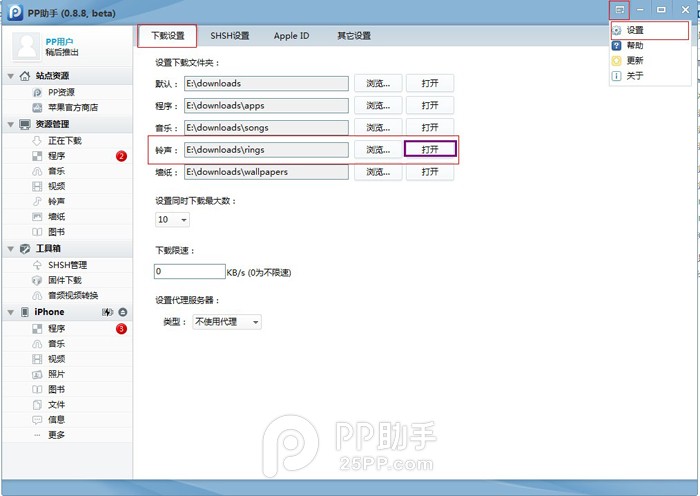The height and width of the screenshot is (496, 700).
Task: Click the SHSH管理 icon in toolbox
Action: click(x=37, y=265)
